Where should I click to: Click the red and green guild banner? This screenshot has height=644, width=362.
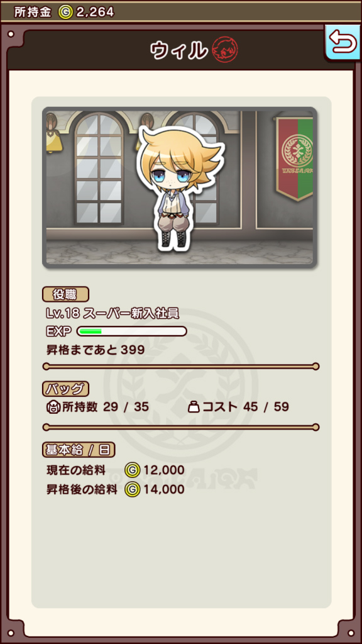294,158
